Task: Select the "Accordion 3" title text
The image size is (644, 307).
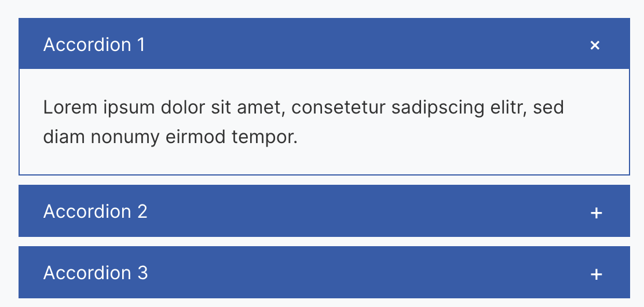Action: 96,272
